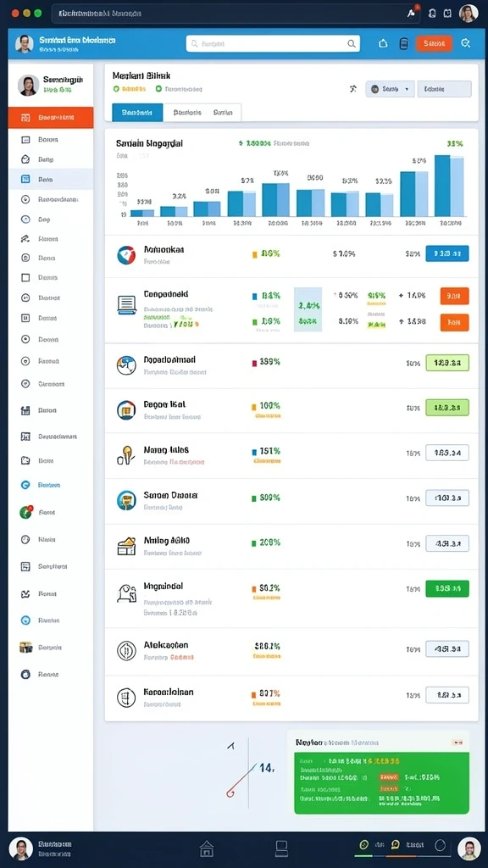Click the cube-shaped icon in the sidebar
Image resolution: width=488 pixels, height=868 pixels.
pos(25,159)
